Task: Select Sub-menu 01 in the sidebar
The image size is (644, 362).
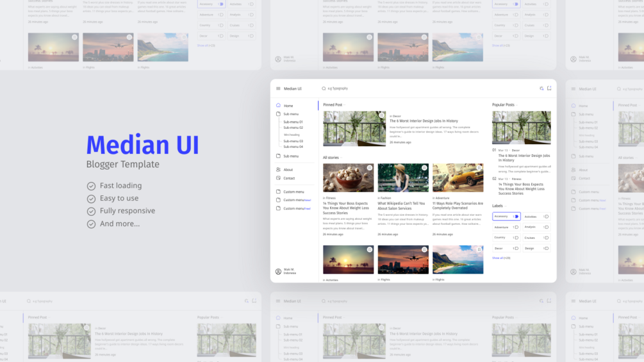Action: pyautogui.click(x=293, y=122)
